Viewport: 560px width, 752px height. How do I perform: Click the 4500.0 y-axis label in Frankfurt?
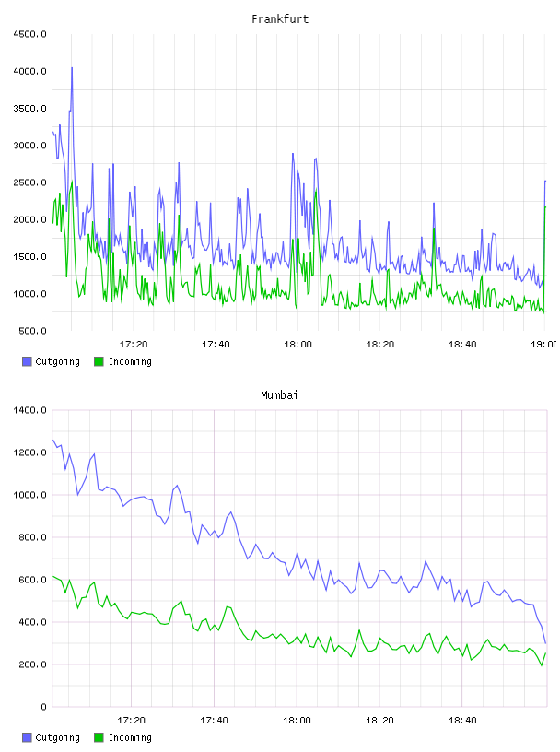click(x=30, y=34)
